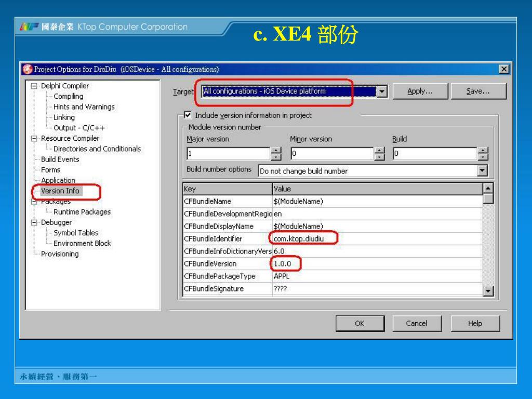The width and height of the screenshot is (532, 399).
Task: Select Compiling in the tree
Action: (68, 96)
